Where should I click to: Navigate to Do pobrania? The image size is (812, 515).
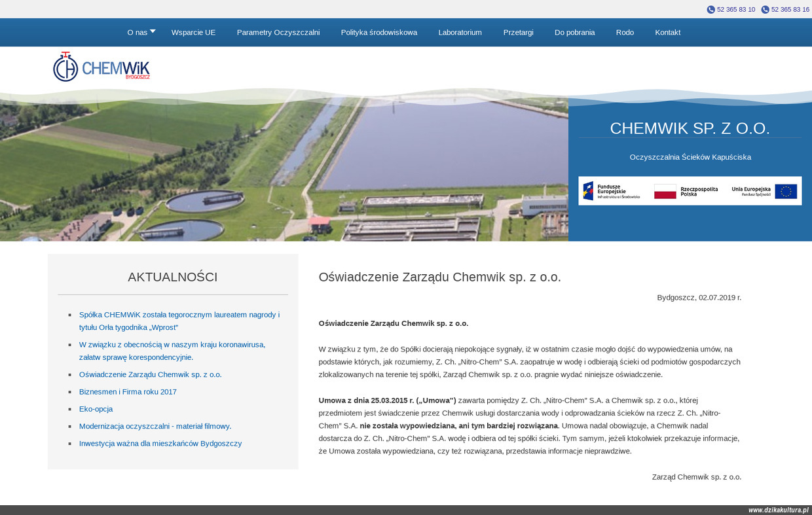[575, 32]
